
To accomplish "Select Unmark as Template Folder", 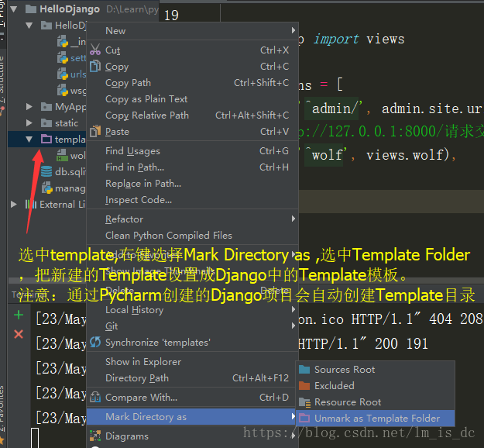I will [376, 418].
